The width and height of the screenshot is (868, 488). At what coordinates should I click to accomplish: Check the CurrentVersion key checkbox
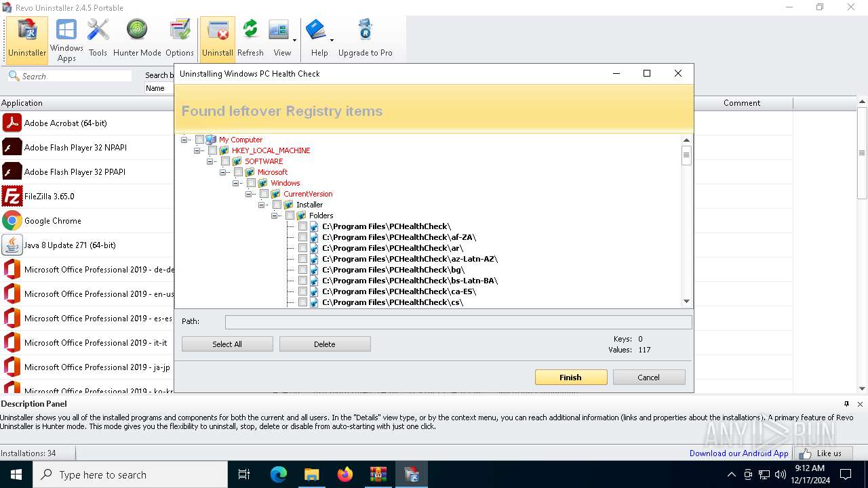264,194
